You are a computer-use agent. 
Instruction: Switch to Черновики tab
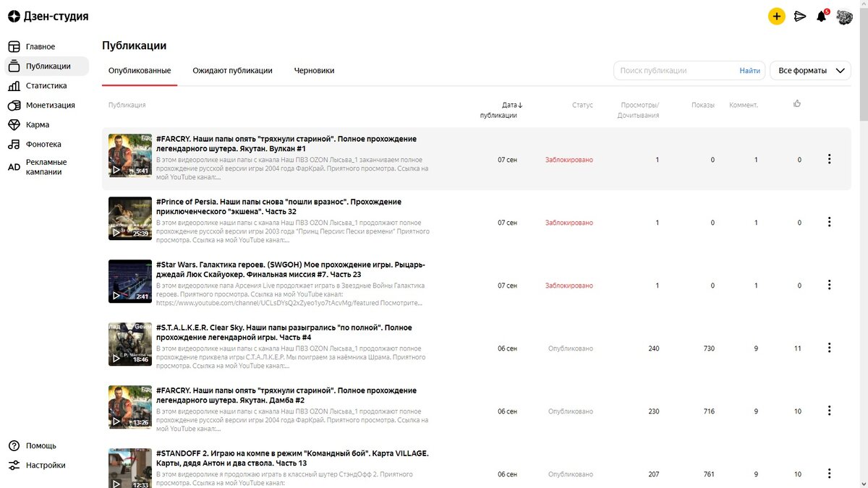tap(314, 71)
